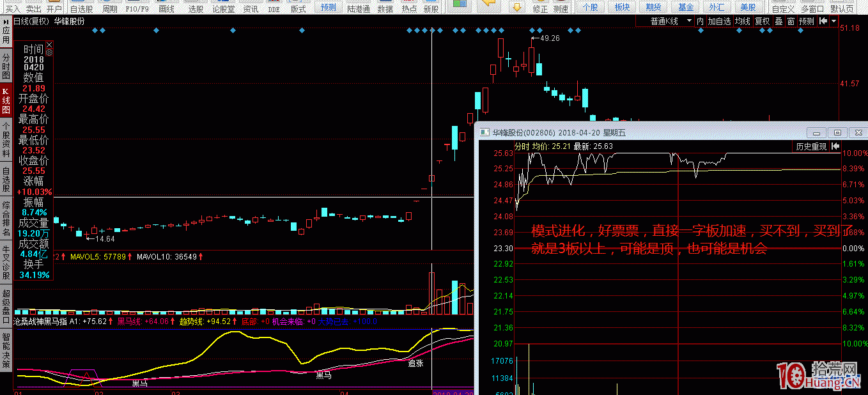Switch to the 美股 US stocks tab
The width and height of the screenshot is (868, 395).
[x=748, y=8]
